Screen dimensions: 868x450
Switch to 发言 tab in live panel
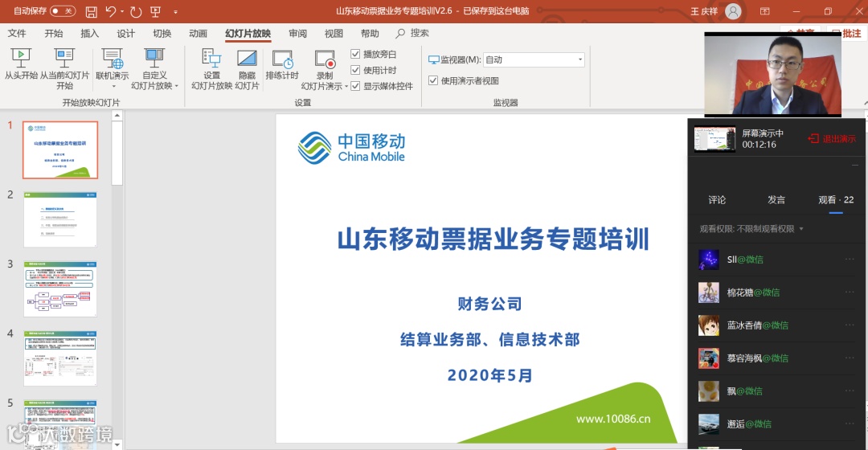pyautogui.click(x=776, y=200)
